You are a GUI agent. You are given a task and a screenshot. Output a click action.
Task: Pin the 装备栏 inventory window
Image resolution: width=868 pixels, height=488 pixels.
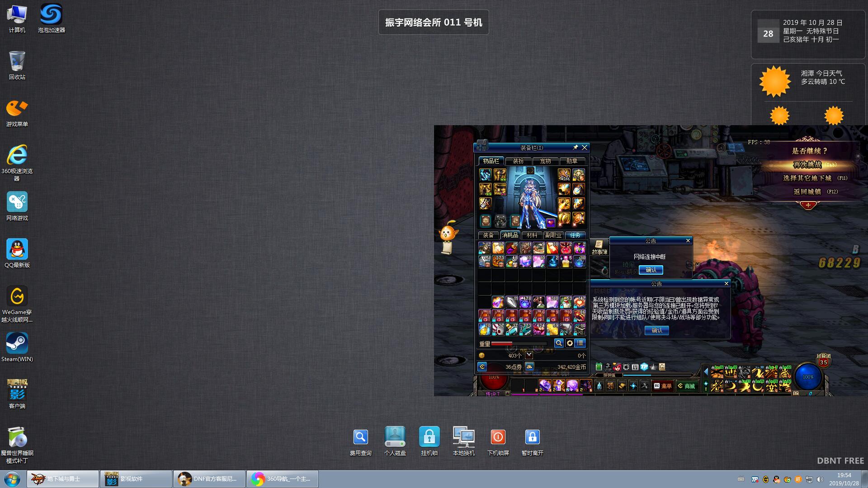point(576,147)
